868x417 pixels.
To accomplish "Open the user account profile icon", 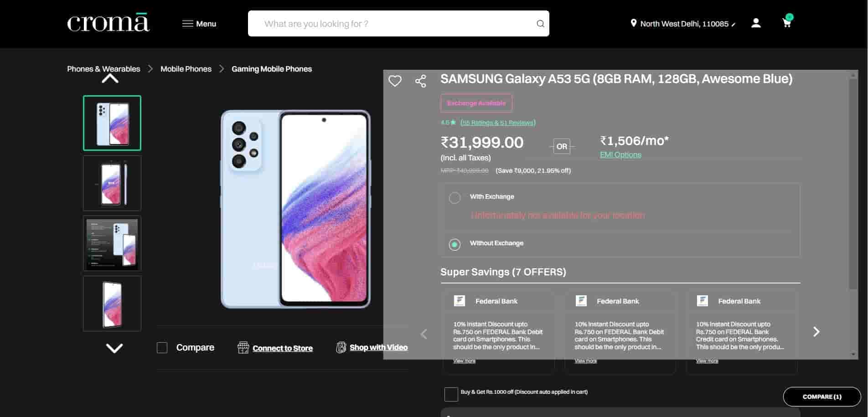I will [756, 23].
